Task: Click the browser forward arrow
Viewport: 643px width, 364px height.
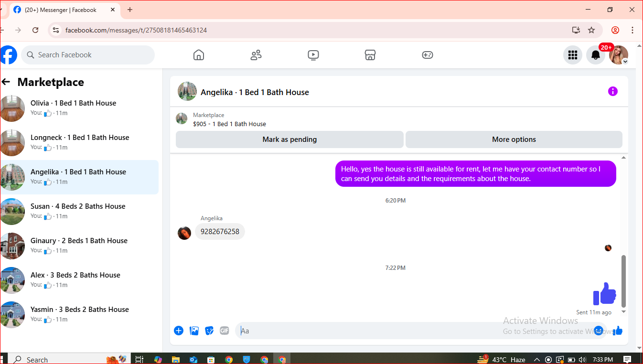Action: (18, 30)
